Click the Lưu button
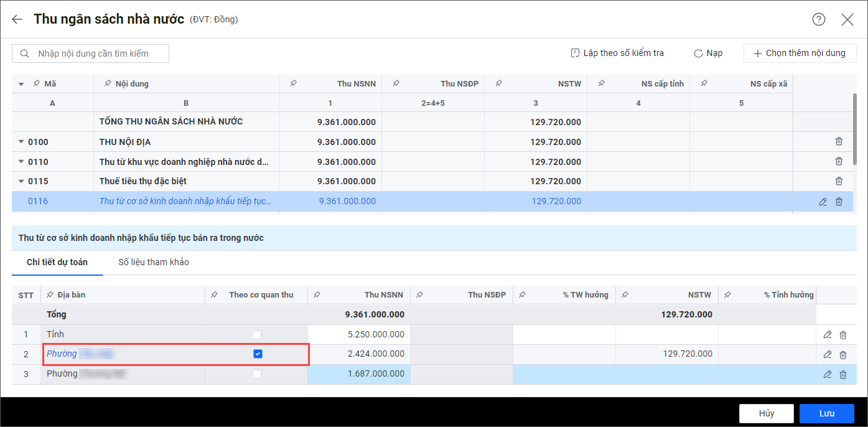The image size is (868, 427). (x=826, y=413)
